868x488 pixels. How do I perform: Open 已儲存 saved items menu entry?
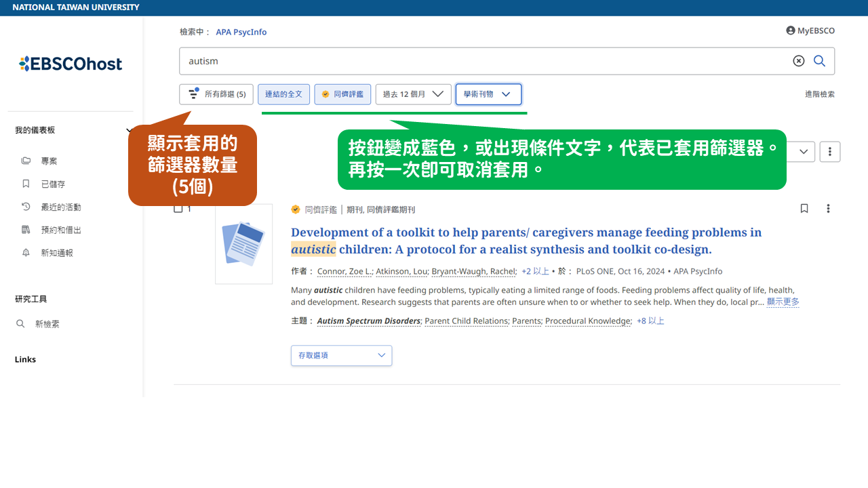click(x=53, y=184)
